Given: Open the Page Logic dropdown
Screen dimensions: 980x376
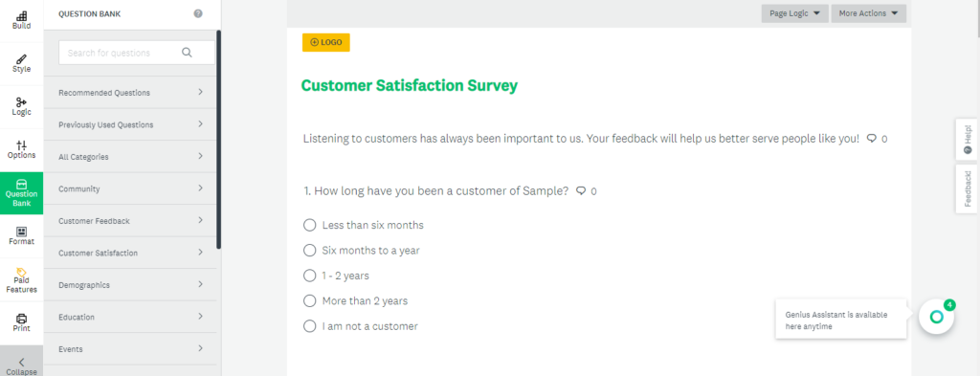Looking at the screenshot, I should click(x=795, y=13).
